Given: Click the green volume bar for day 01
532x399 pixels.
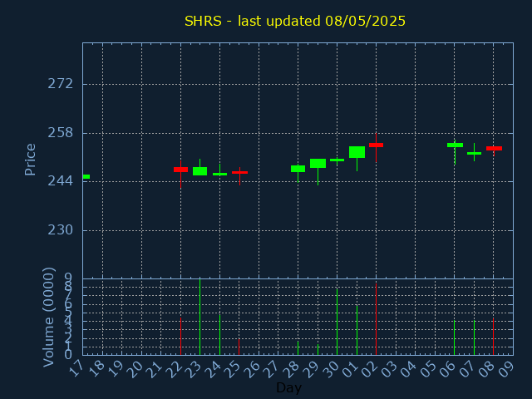Looking at the screenshot, I should coord(357,330).
